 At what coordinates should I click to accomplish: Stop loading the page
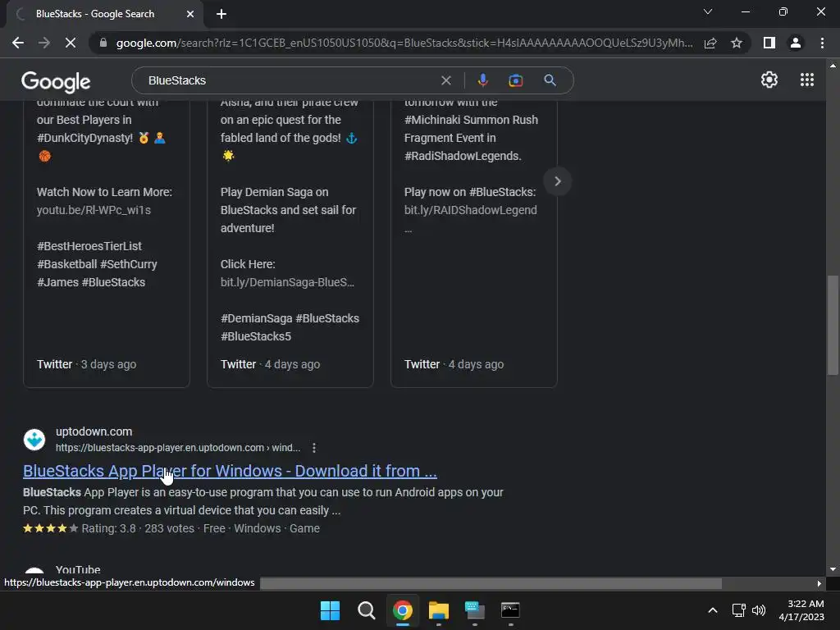click(71, 43)
